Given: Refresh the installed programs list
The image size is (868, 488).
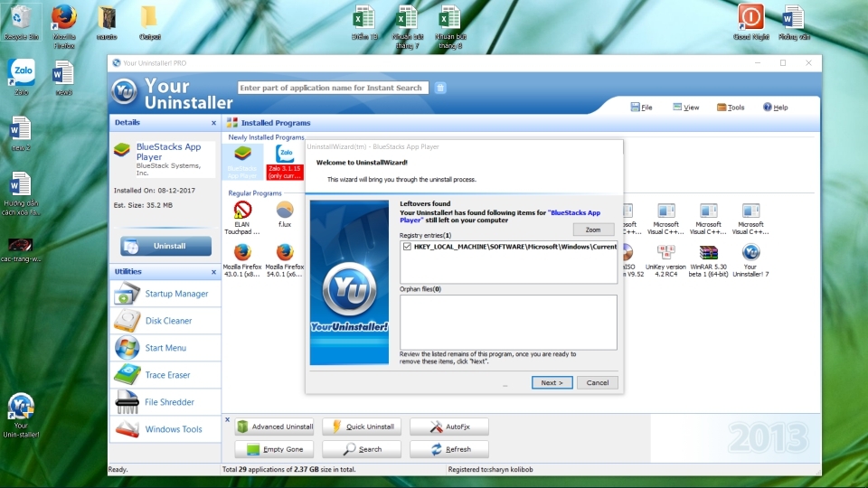Looking at the screenshot, I should click(x=449, y=449).
